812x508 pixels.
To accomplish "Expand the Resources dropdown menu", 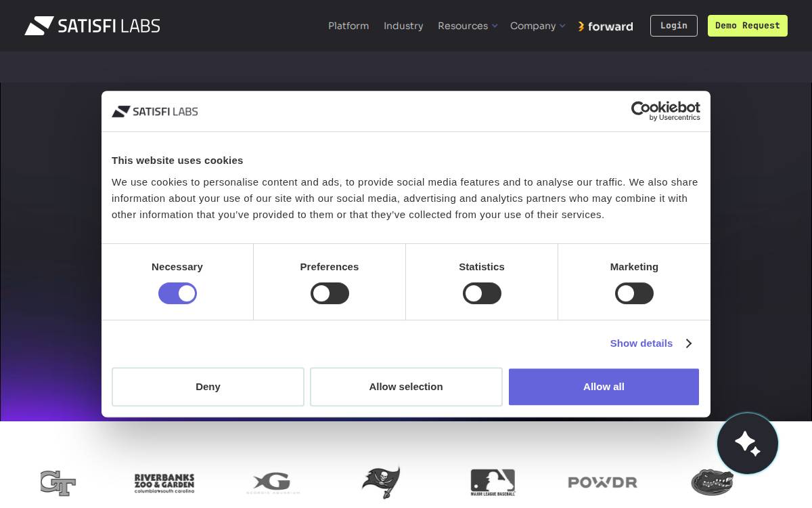I will 468,26.
